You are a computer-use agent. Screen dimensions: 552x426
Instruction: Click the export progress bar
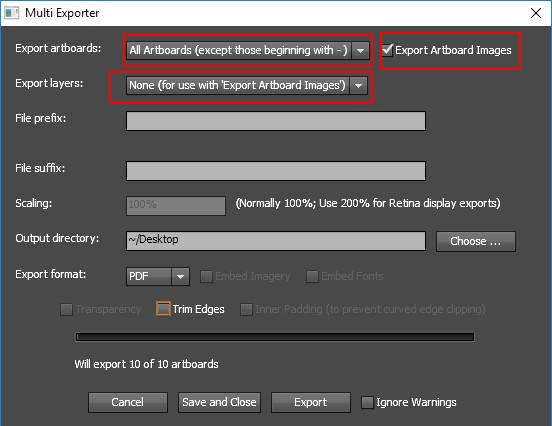[x=275, y=337]
